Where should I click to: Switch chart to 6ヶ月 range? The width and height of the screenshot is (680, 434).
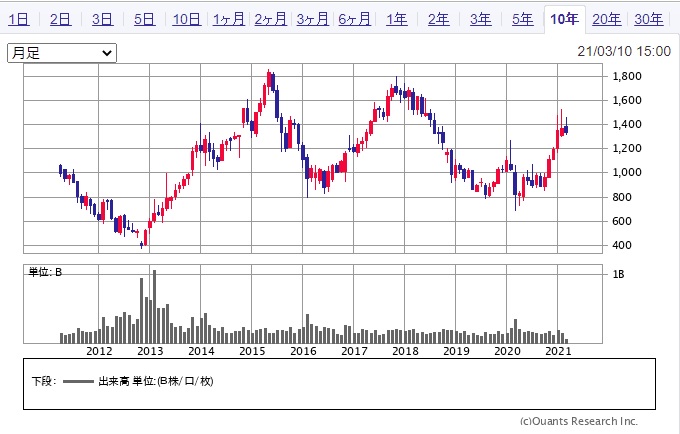pyautogui.click(x=354, y=20)
